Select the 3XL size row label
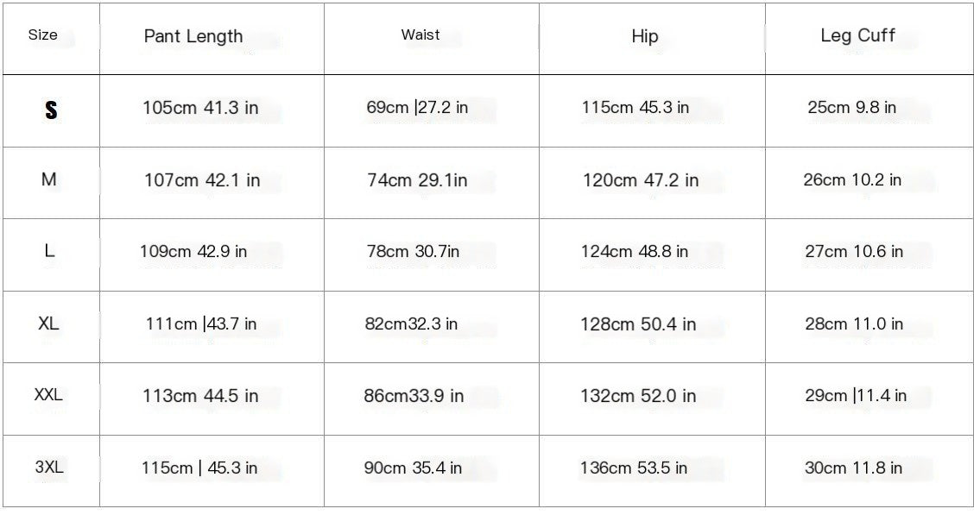980x515 pixels. coord(48,467)
